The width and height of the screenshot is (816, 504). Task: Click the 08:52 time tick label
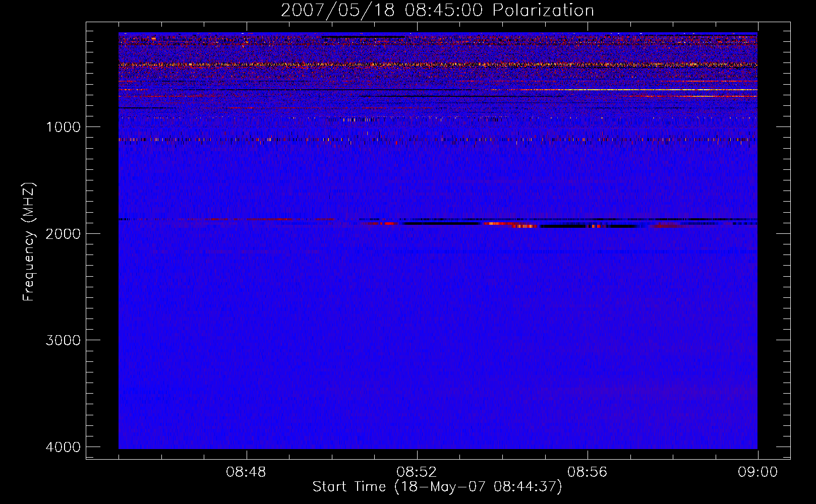point(417,472)
